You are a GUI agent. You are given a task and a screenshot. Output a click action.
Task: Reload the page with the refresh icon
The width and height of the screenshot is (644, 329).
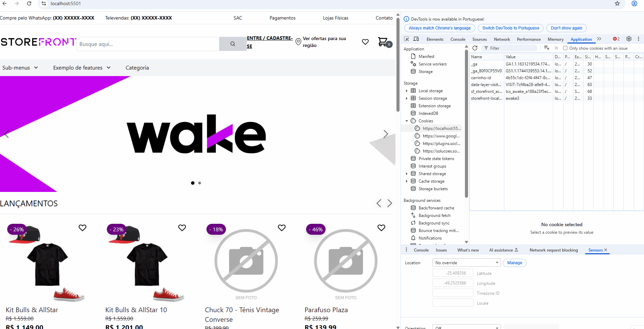click(29, 3)
